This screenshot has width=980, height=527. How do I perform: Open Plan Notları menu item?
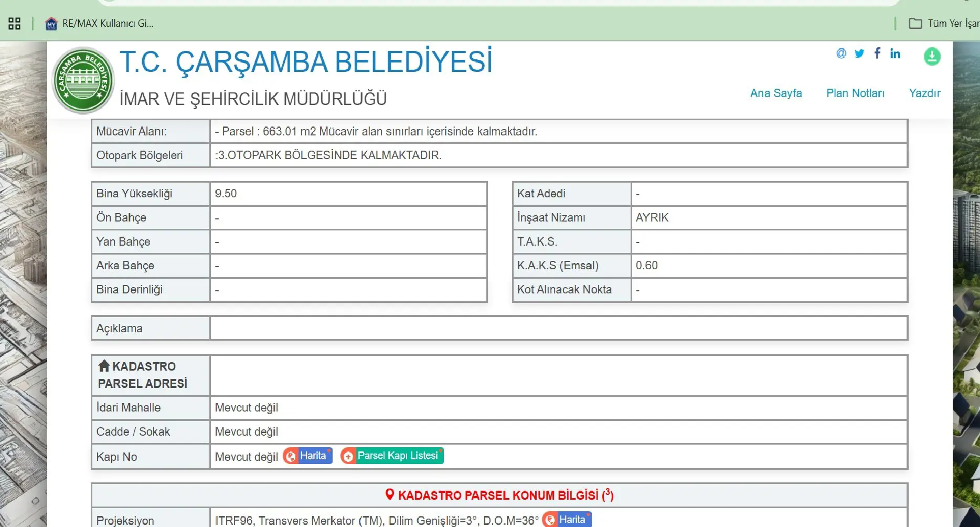point(855,93)
